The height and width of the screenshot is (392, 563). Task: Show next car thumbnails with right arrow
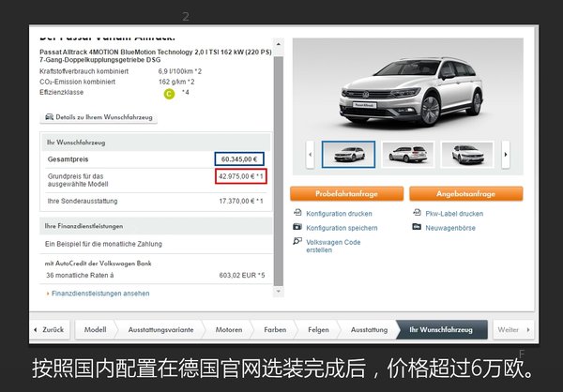tap(506, 155)
